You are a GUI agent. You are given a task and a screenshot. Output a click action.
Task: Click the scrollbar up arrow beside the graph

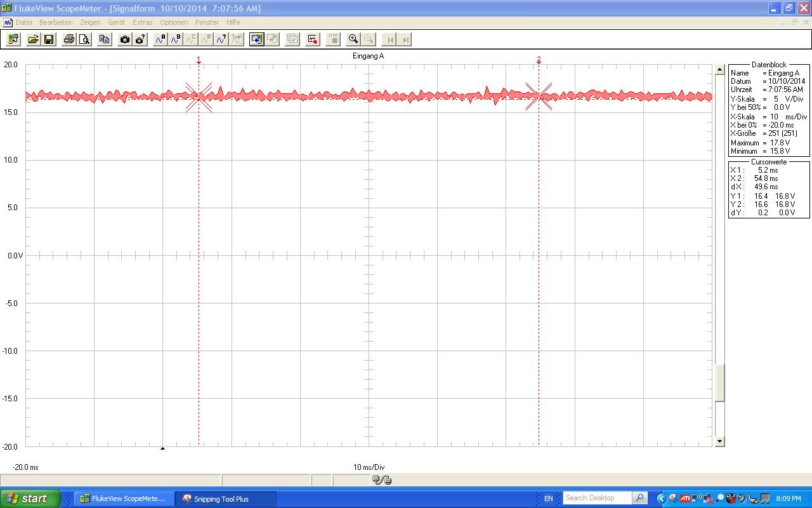(x=719, y=69)
